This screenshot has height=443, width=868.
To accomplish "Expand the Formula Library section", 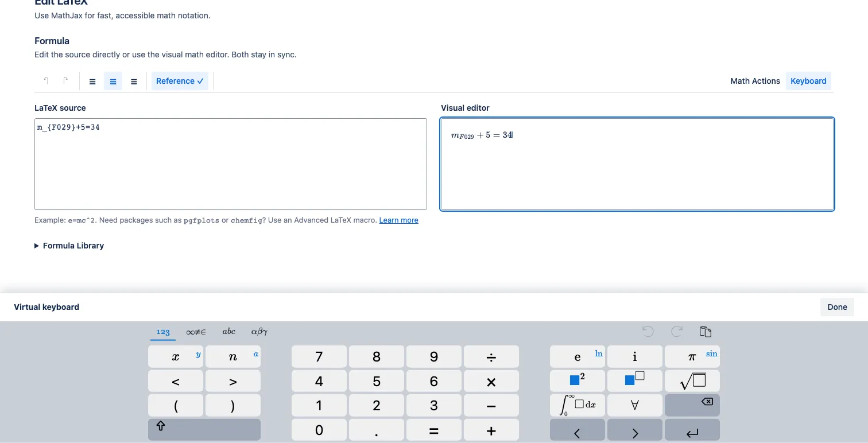I will pyautogui.click(x=69, y=246).
